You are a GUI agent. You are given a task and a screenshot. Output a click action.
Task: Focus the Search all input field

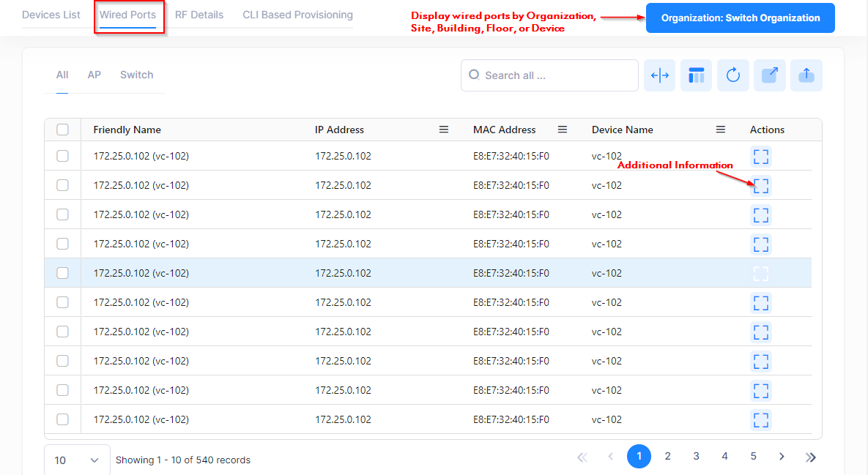click(x=549, y=75)
